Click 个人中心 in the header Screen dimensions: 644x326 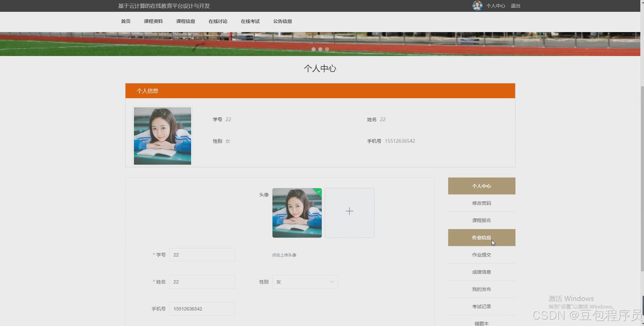496,6
